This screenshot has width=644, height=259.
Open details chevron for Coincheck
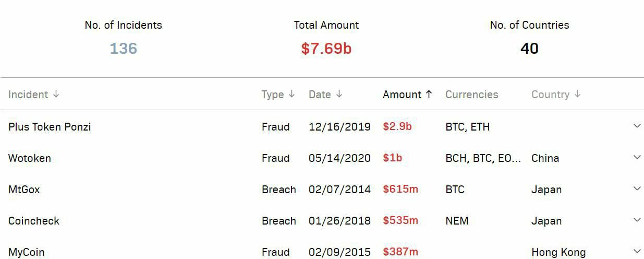click(x=637, y=220)
